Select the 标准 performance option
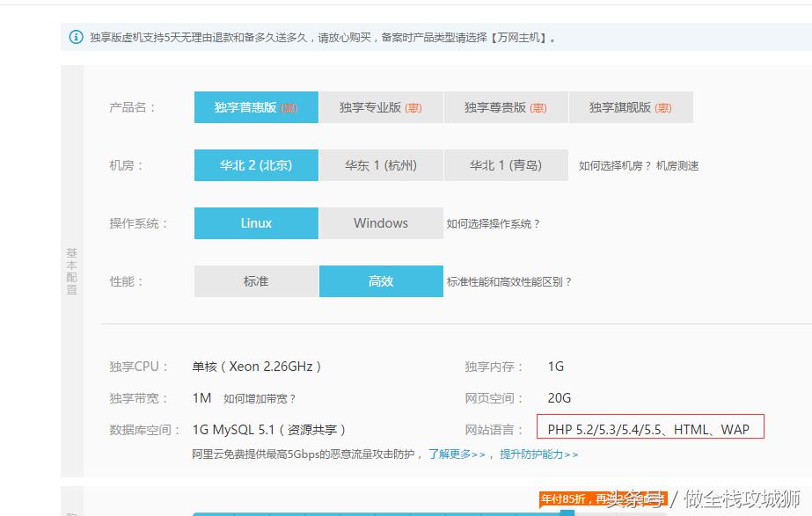The image size is (812, 516). pos(255,280)
